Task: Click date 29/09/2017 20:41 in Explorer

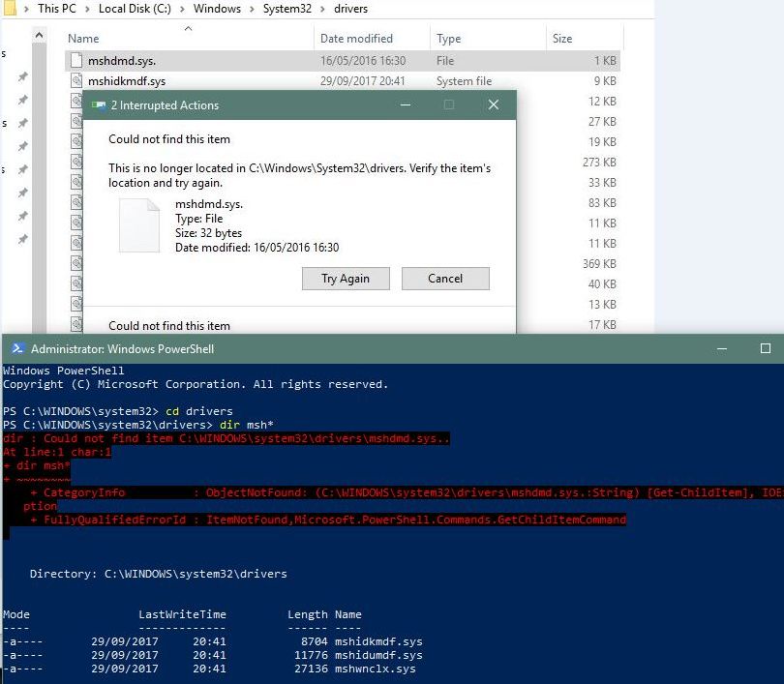Action: click(363, 81)
